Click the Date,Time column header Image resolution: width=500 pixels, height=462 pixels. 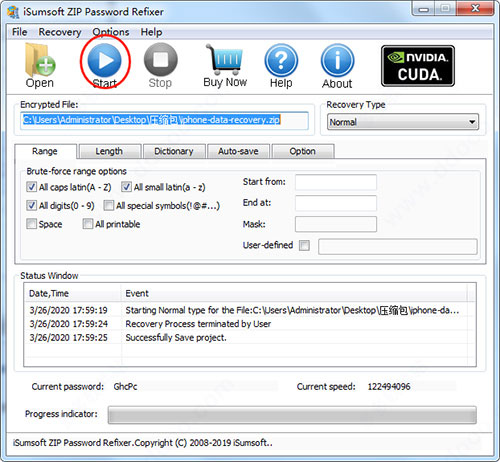point(73,293)
